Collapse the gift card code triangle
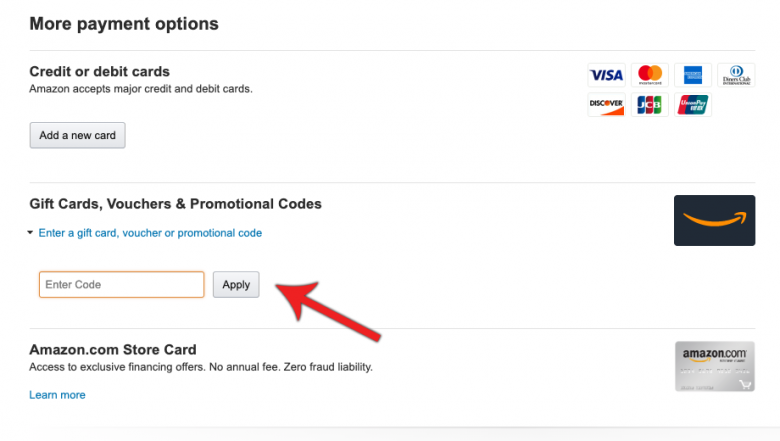The image size is (780, 441). click(30, 233)
